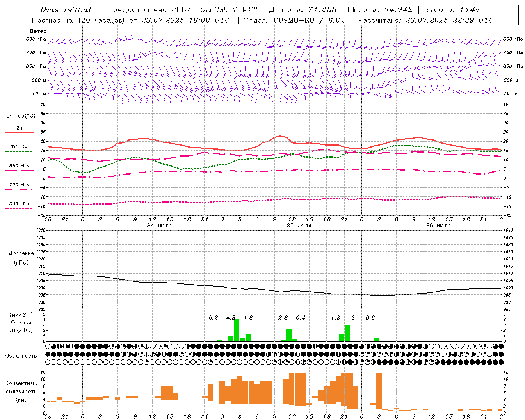Click the Ветер panel label
Image resolution: width=525 pixels, height=420 pixels.
point(38,31)
